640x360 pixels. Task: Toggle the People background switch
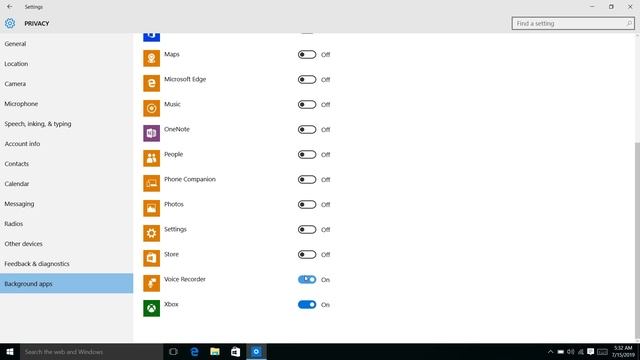pos(307,155)
